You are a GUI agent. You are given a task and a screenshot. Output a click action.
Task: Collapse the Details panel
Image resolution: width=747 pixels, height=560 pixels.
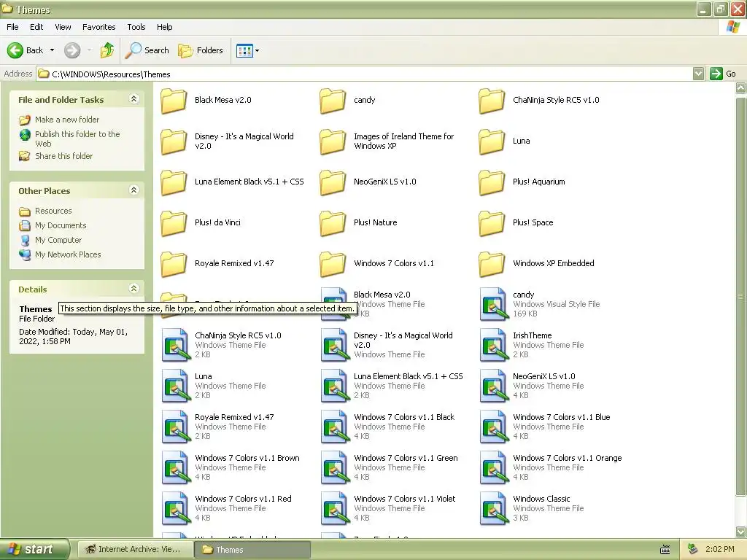(134, 289)
